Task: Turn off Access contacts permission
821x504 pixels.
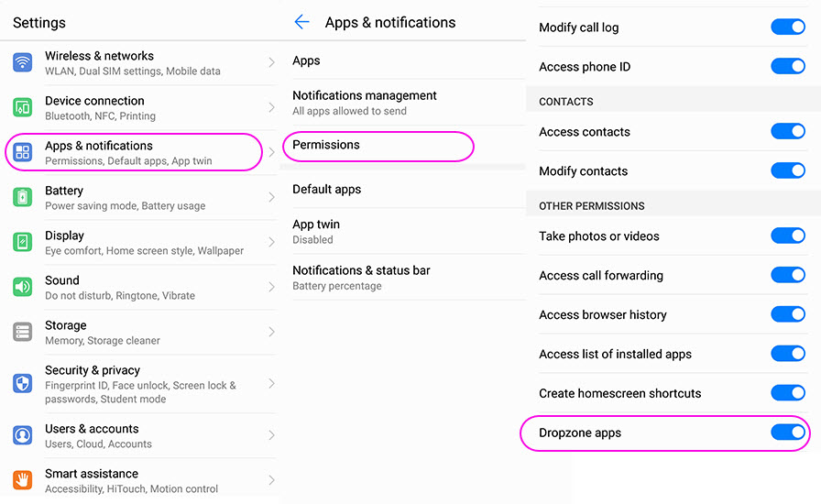Action: pos(787,131)
